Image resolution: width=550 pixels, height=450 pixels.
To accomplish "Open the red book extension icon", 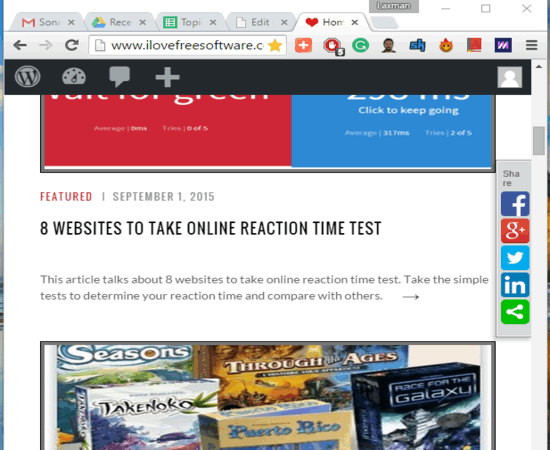I will click(x=474, y=45).
